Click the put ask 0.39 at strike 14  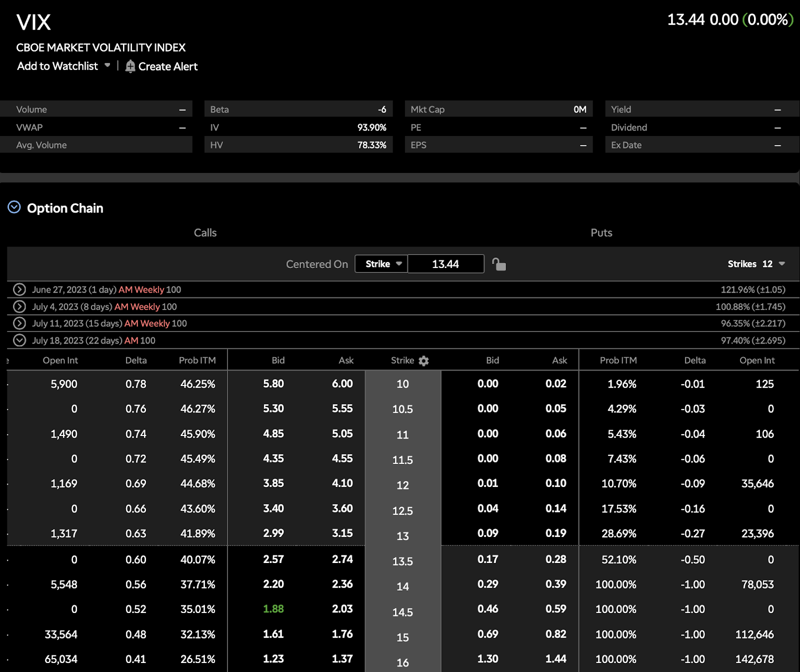pos(556,584)
